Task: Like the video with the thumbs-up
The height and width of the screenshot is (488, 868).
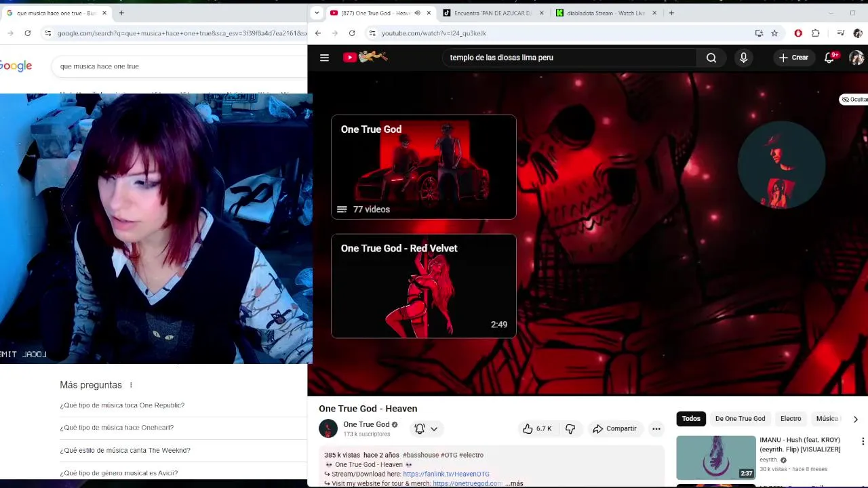Action: pos(537,428)
